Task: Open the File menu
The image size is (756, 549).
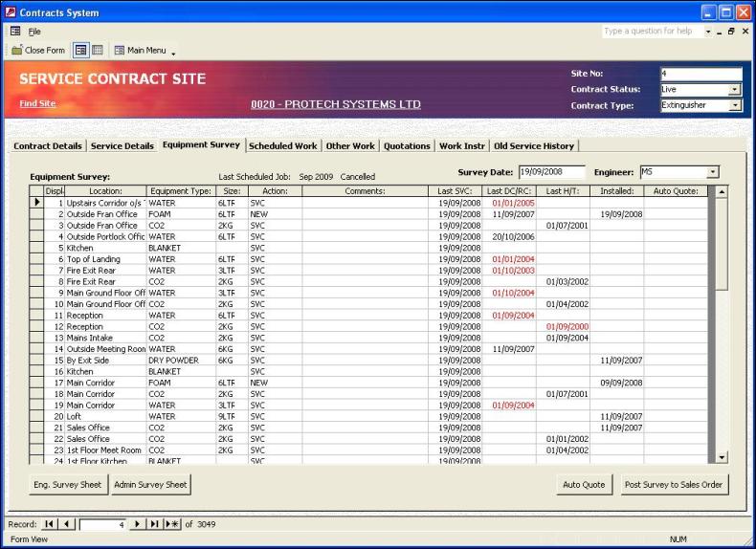Action: click(34, 32)
